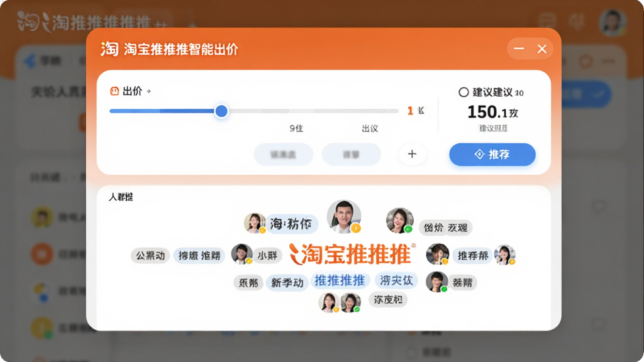644x362 pixels.
Task: Click woman's avatar left of 淘 blue tag
Action: (x=255, y=223)
